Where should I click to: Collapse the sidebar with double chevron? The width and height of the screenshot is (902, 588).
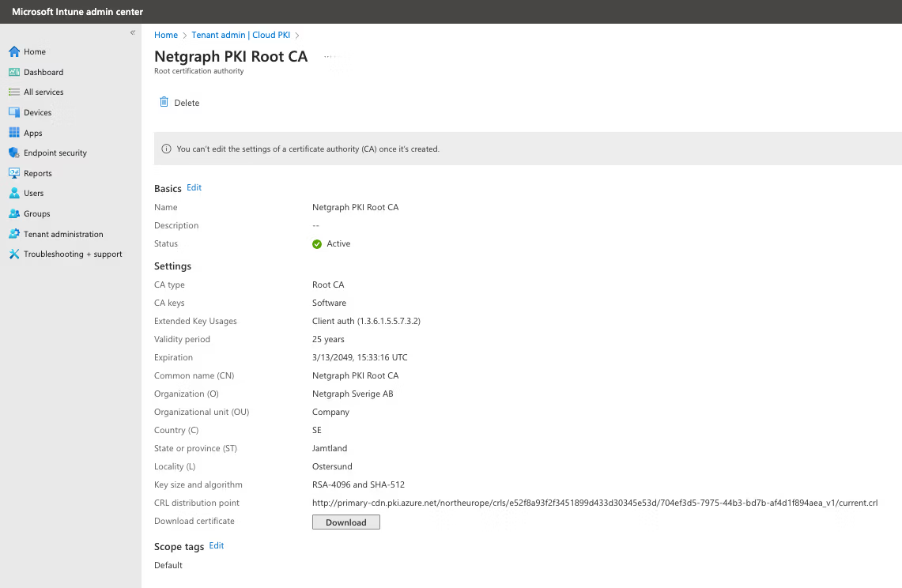tap(132, 32)
